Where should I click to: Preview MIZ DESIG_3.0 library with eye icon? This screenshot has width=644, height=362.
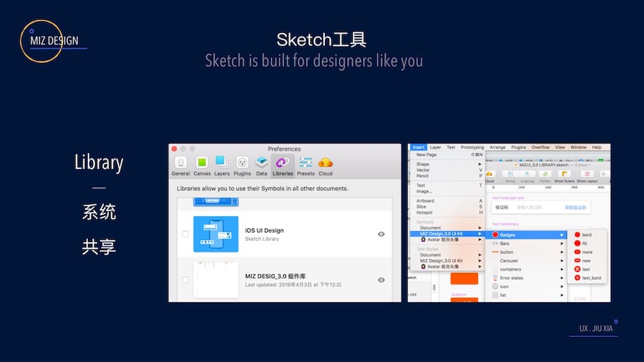pyautogui.click(x=381, y=280)
